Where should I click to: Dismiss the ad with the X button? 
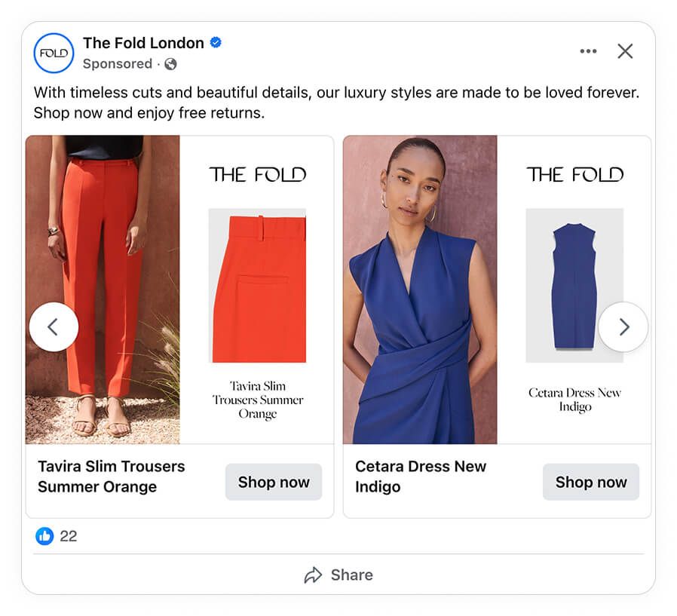click(x=625, y=51)
